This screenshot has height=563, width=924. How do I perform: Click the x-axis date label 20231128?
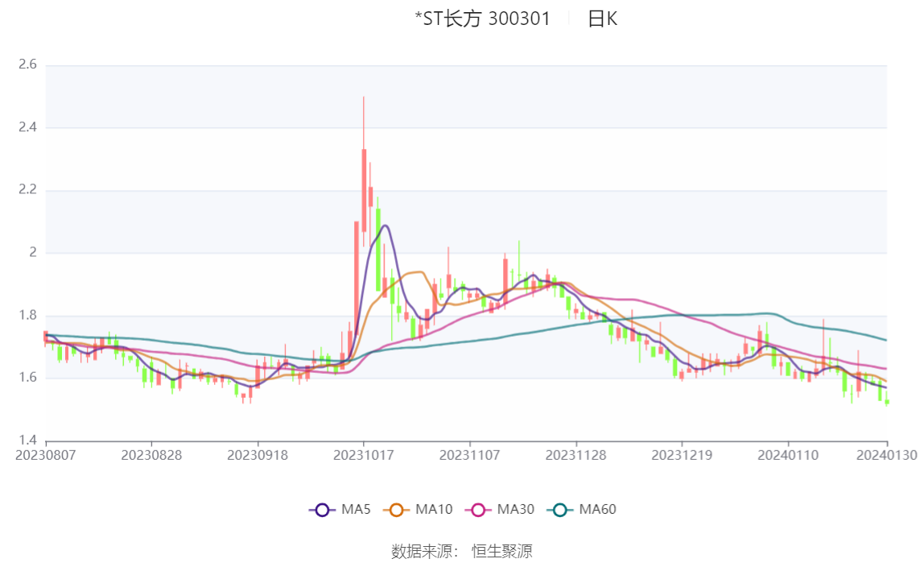pos(575,456)
